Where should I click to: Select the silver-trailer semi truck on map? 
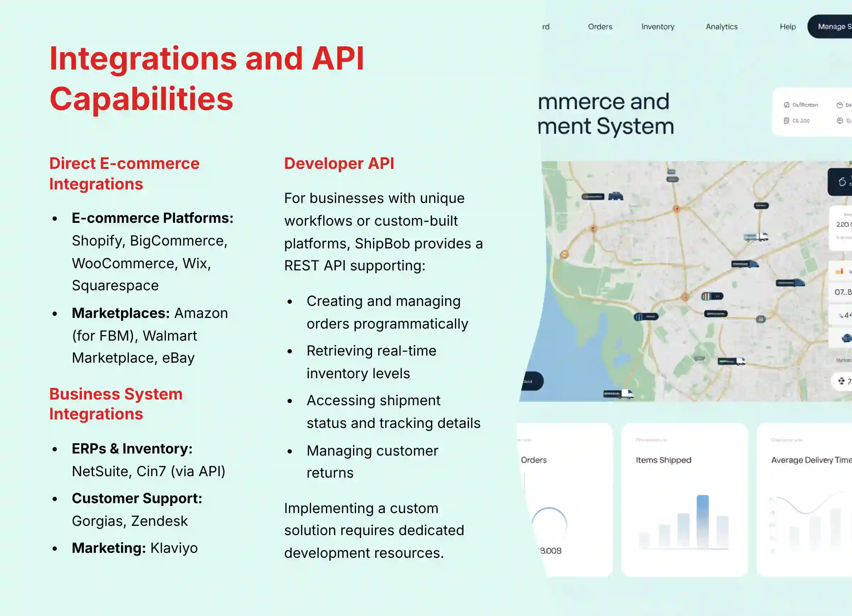pyautogui.click(x=756, y=237)
